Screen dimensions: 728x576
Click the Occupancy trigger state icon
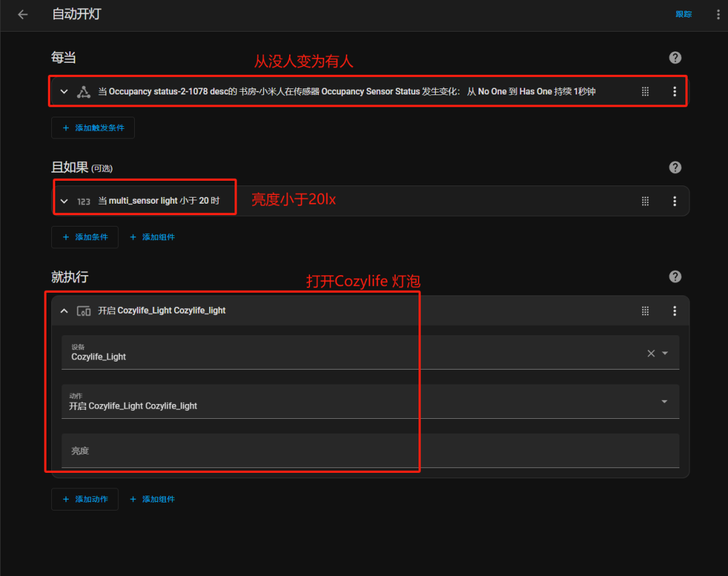[84, 92]
